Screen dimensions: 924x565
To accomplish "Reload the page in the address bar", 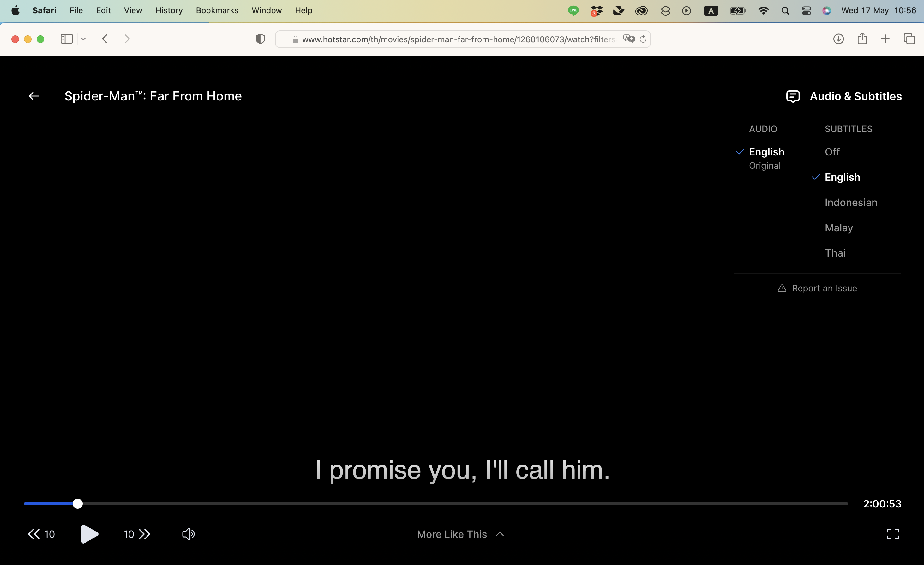I will pos(643,39).
